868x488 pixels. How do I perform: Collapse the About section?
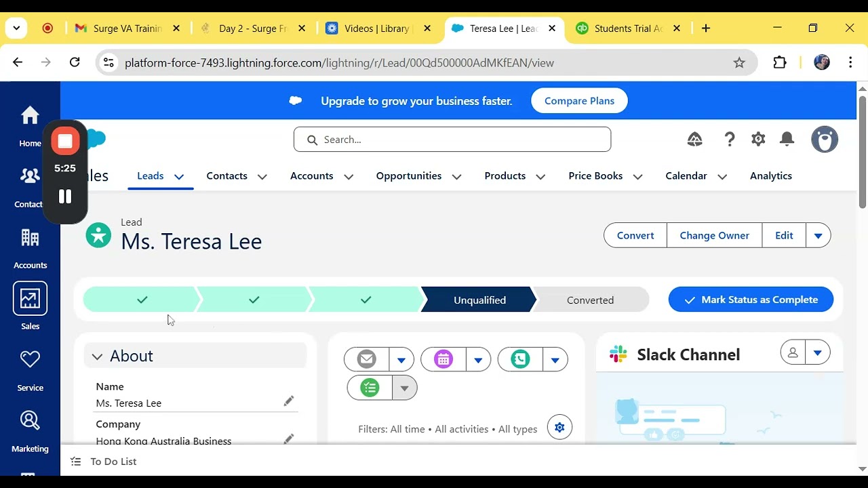click(x=97, y=356)
